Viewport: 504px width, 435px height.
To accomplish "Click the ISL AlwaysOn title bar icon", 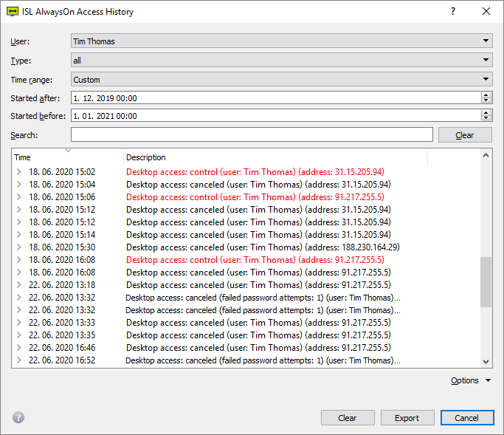I will point(12,12).
